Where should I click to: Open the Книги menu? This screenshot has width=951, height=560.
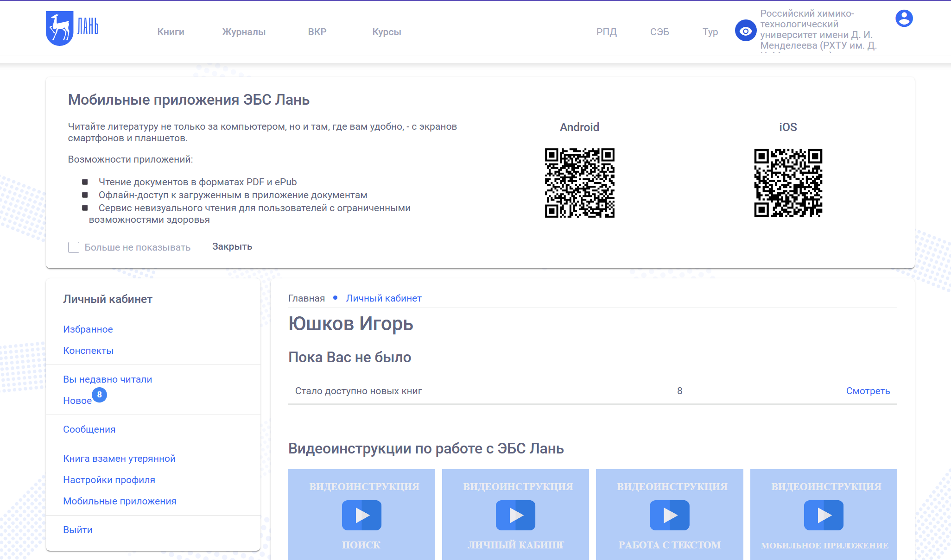pos(171,32)
